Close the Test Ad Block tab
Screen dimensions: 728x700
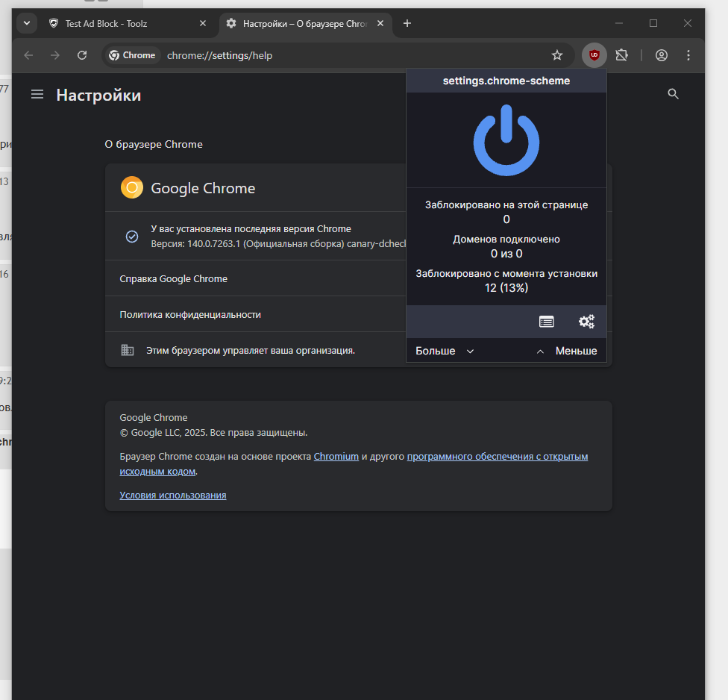(x=203, y=23)
